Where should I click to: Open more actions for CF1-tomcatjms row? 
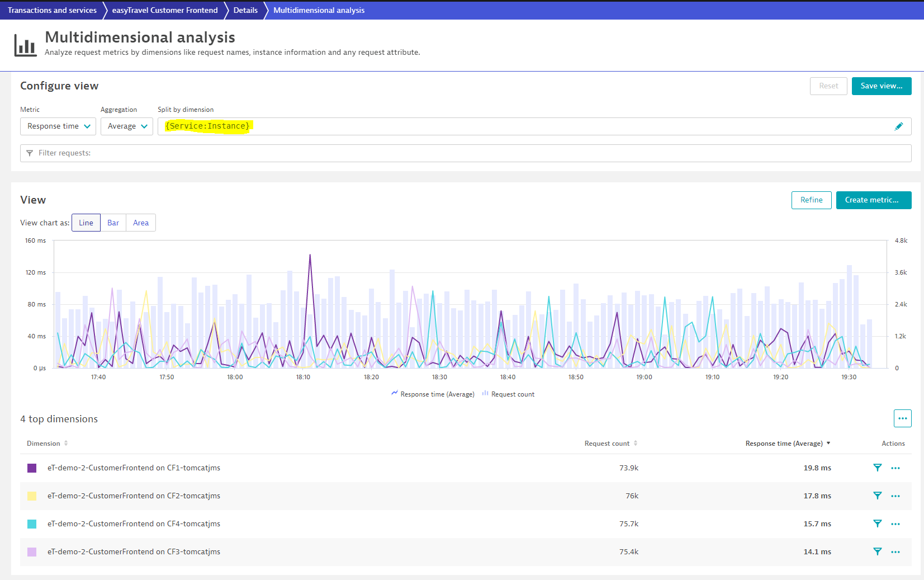click(895, 468)
